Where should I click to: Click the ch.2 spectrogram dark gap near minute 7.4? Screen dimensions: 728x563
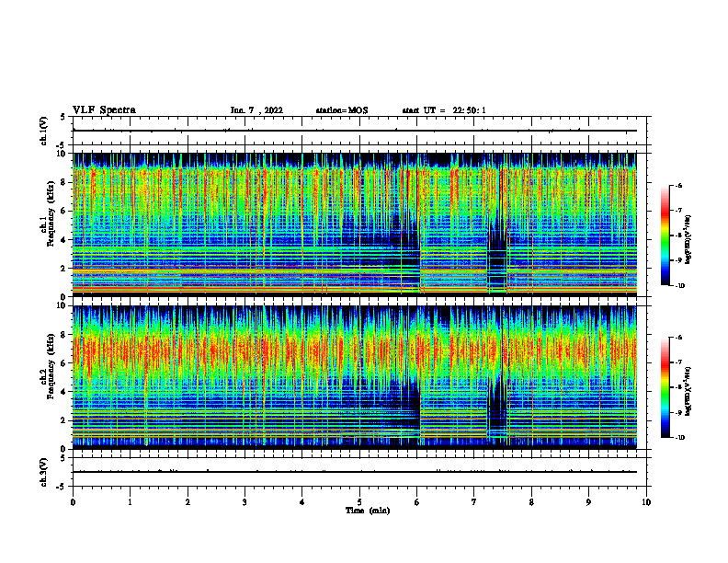click(497, 408)
